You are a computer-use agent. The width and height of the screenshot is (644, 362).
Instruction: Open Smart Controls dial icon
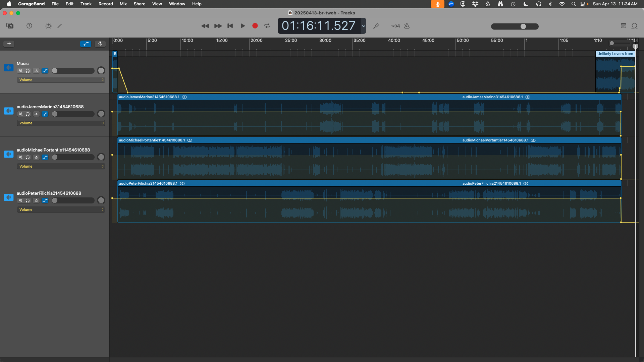pyautogui.click(x=48, y=26)
